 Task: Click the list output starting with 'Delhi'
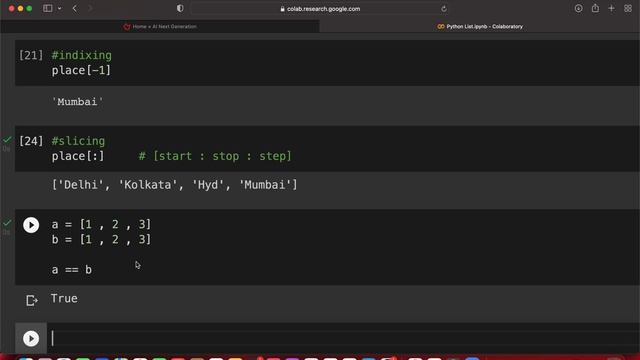175,184
